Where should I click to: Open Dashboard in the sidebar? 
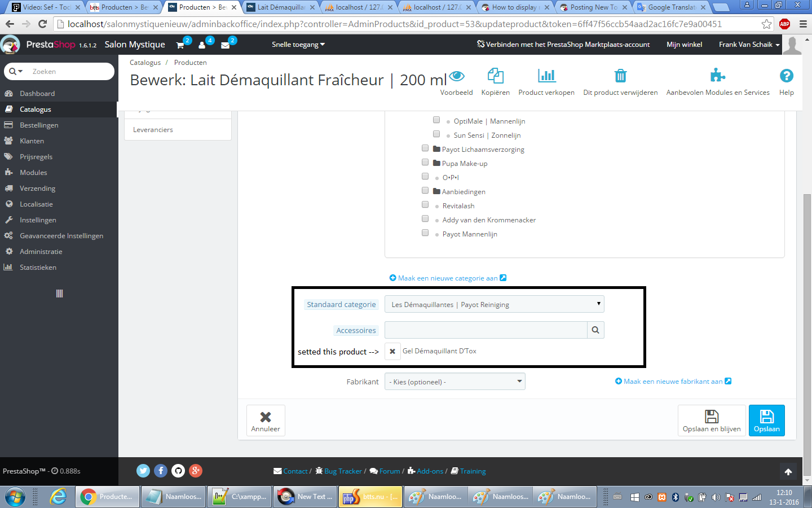point(59,94)
